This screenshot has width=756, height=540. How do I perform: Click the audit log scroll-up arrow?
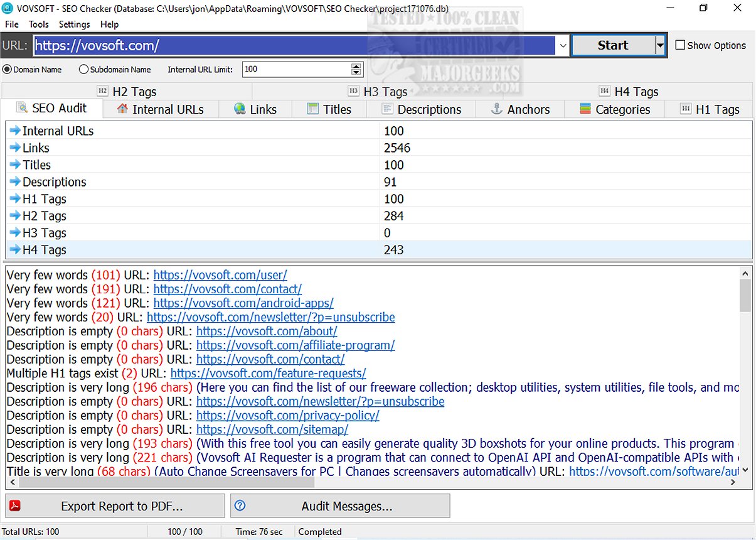point(745,273)
